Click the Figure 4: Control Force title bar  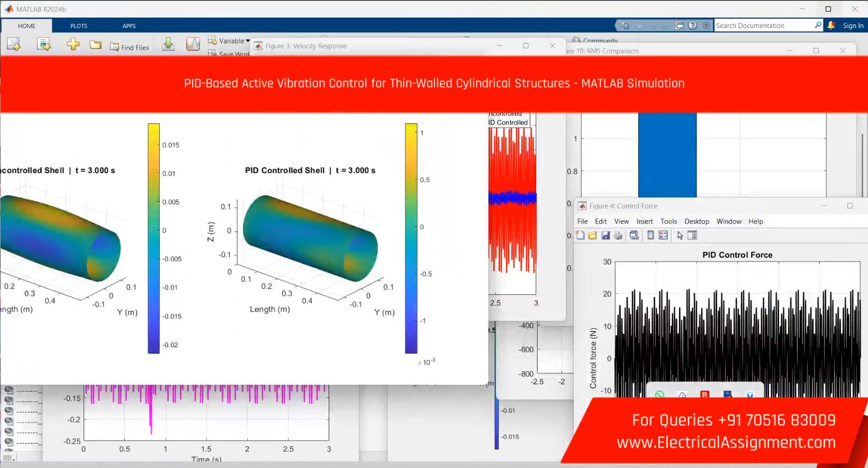tap(720, 206)
